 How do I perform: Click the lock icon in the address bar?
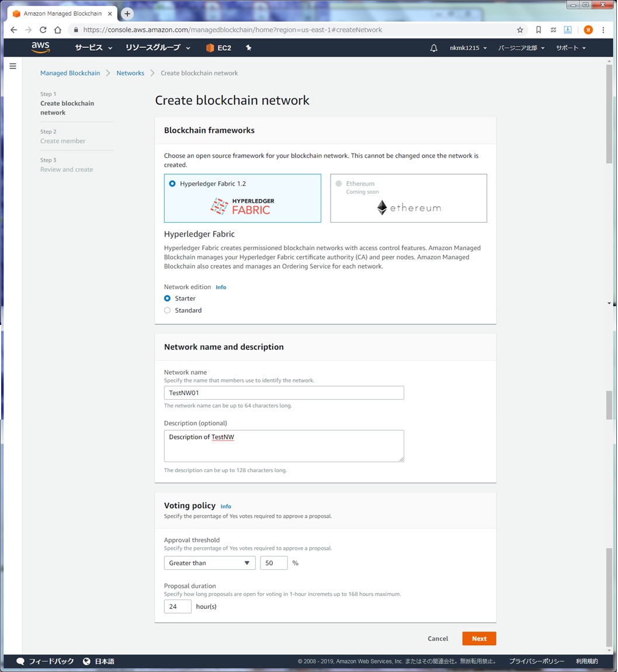pyautogui.click(x=76, y=30)
